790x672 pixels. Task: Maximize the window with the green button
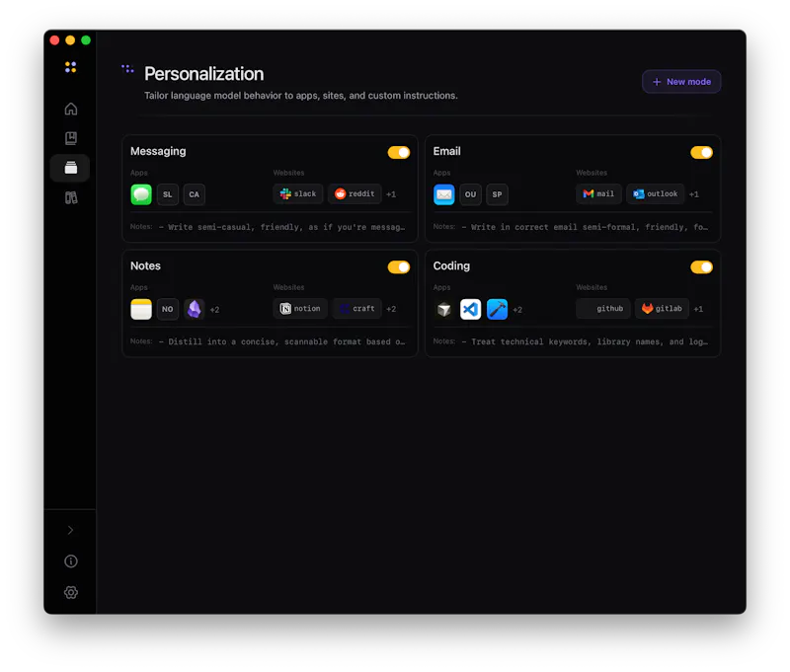[86, 40]
